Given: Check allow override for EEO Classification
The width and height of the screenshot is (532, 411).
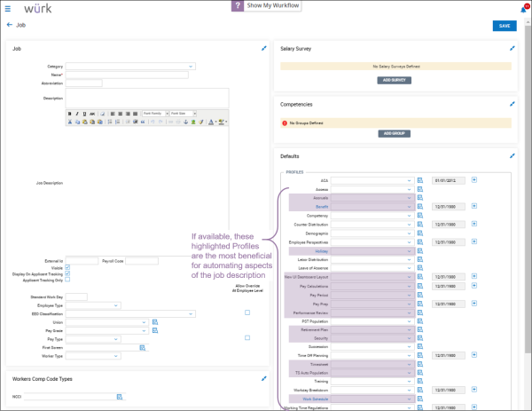Looking at the screenshot, I should (x=247, y=312).
